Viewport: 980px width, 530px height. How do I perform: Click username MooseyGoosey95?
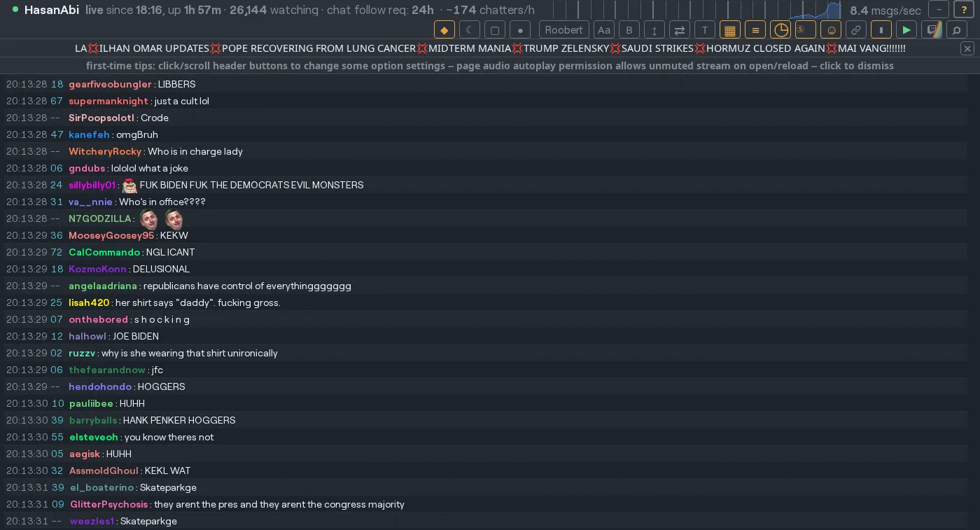click(x=111, y=235)
